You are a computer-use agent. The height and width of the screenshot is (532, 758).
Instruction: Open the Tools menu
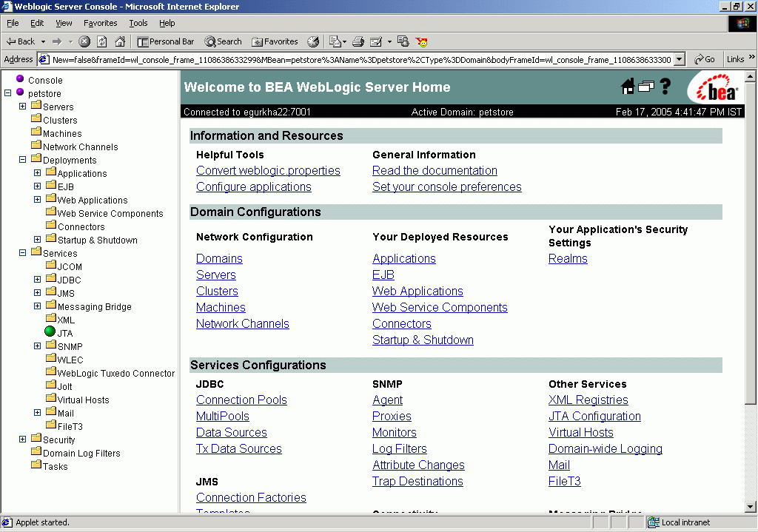[x=138, y=23]
